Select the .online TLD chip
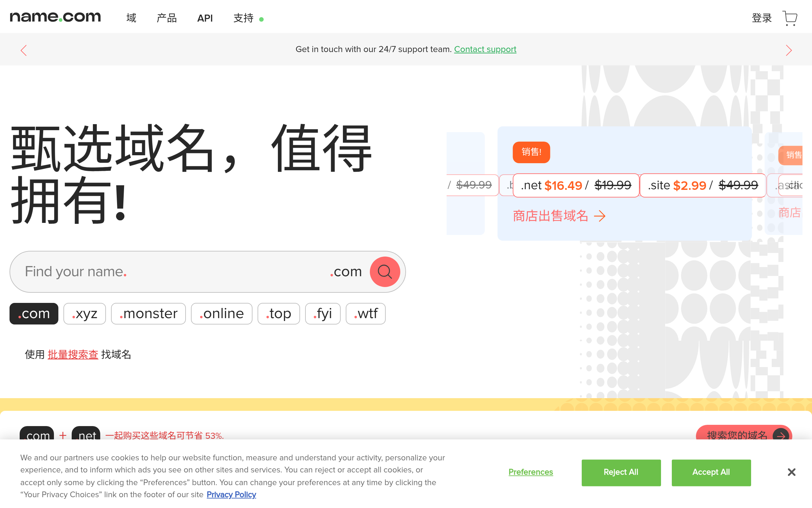This screenshot has width=812, height=508. (x=221, y=313)
